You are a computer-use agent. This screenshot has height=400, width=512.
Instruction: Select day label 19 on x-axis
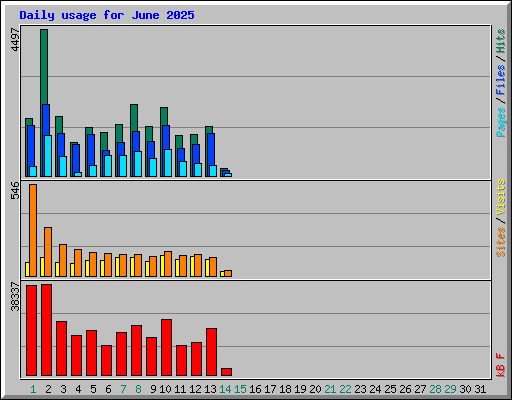click(300, 389)
